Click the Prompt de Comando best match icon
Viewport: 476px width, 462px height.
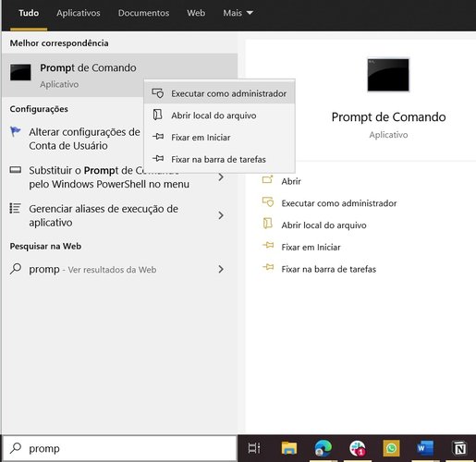[x=20, y=72]
